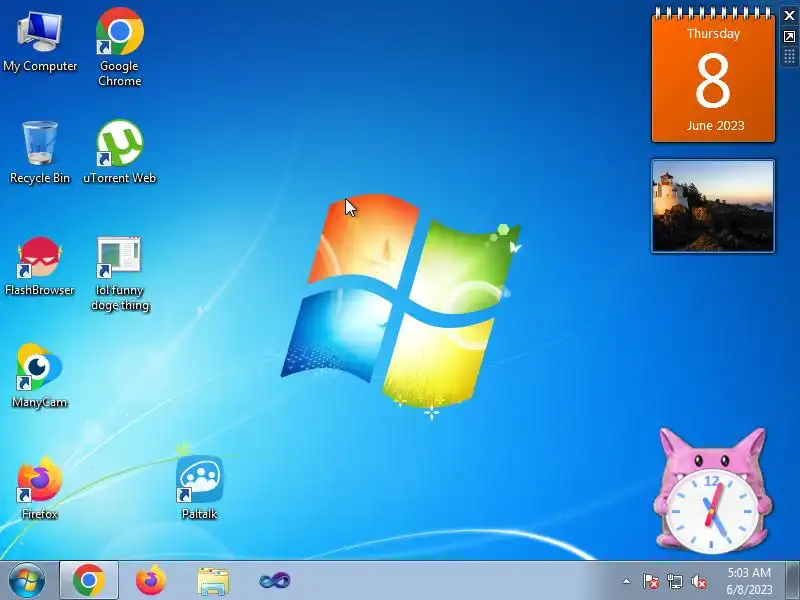Select the Firefox desktop shortcut

click(40, 488)
